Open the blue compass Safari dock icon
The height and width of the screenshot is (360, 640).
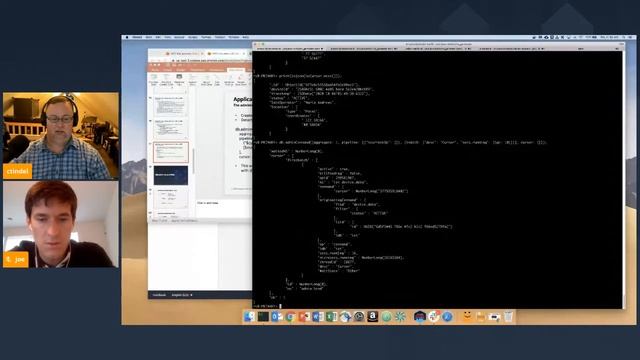(x=447, y=316)
